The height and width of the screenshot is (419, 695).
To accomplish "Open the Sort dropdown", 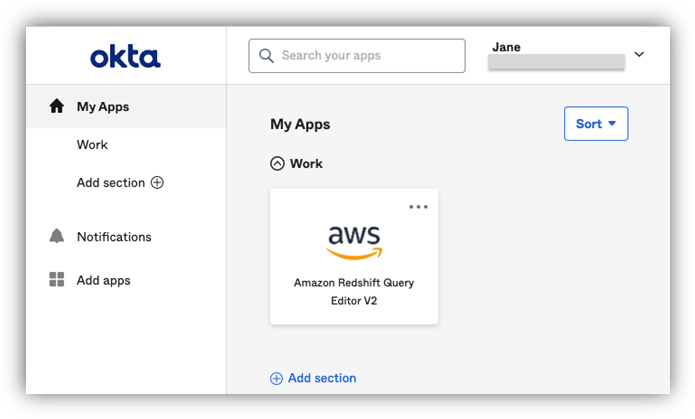I will (x=595, y=124).
